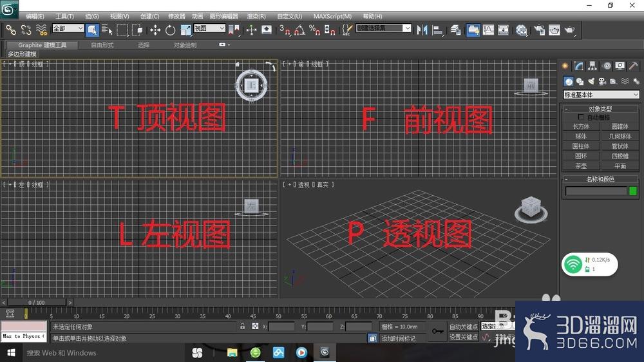Click the Select and Manipulate icon
644x362 pixels.
click(251, 30)
